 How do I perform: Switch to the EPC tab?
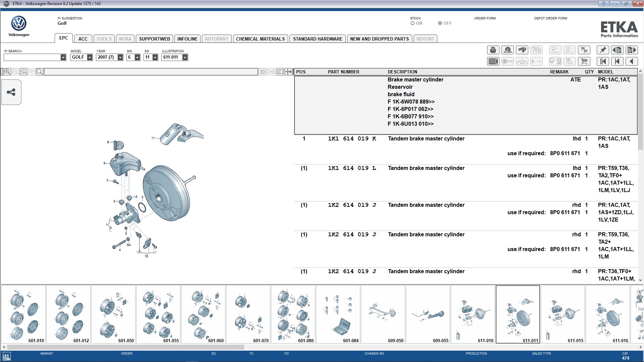pos(64,38)
